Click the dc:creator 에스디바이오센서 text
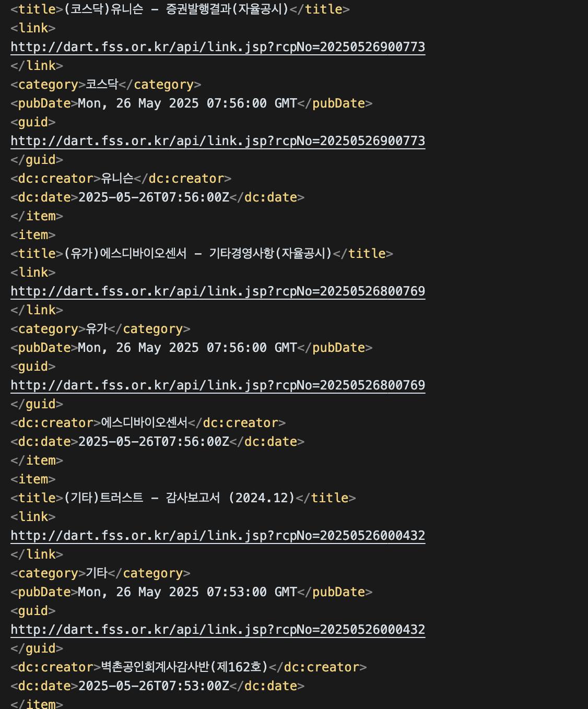This screenshot has height=709, width=588. click(144, 423)
